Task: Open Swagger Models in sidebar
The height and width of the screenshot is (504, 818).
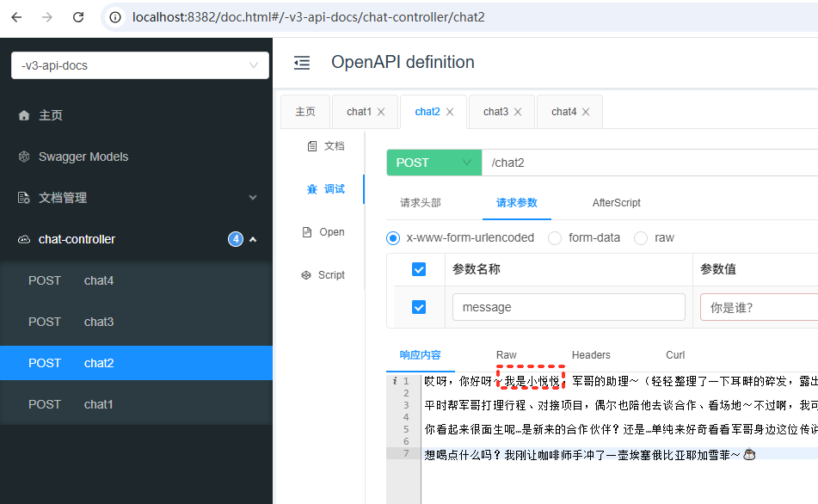Action: point(83,157)
